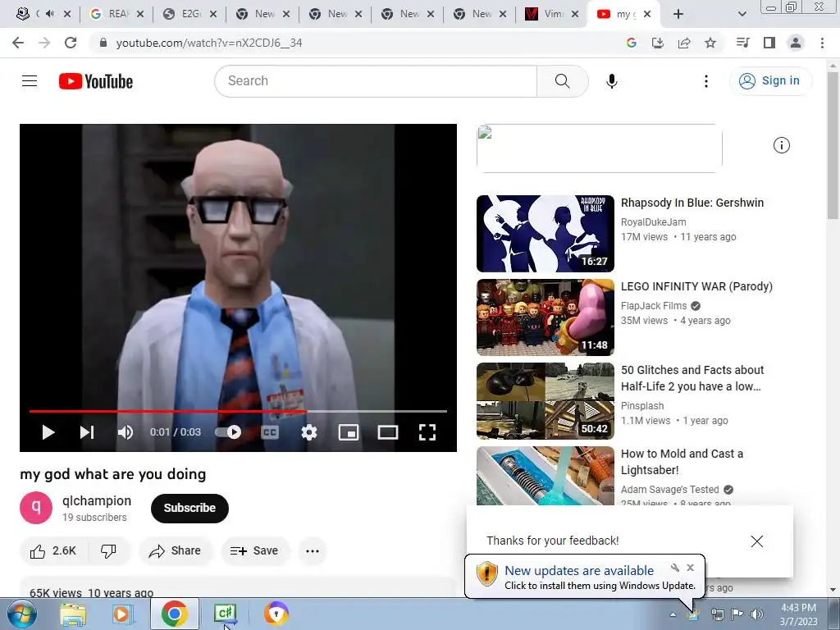Dismiss the Thanks for your feedback toast
This screenshot has height=630, width=840.
click(757, 541)
